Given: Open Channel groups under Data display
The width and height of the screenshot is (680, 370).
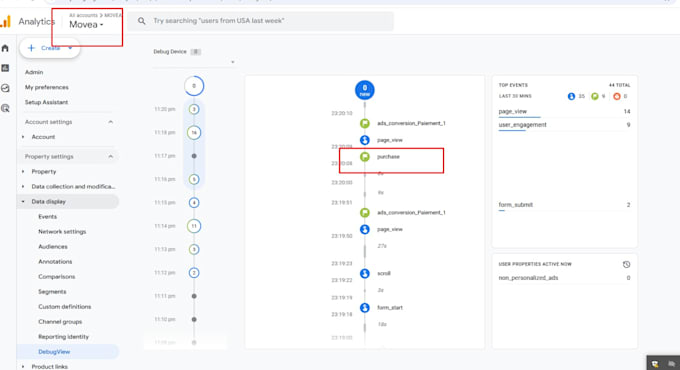Looking at the screenshot, I should coord(60,322).
